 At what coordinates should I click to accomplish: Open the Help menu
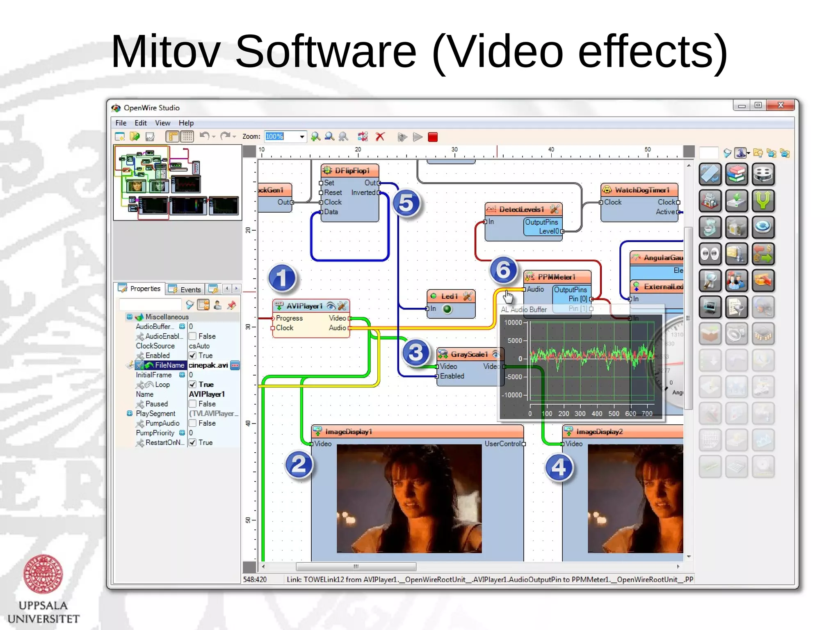(186, 123)
